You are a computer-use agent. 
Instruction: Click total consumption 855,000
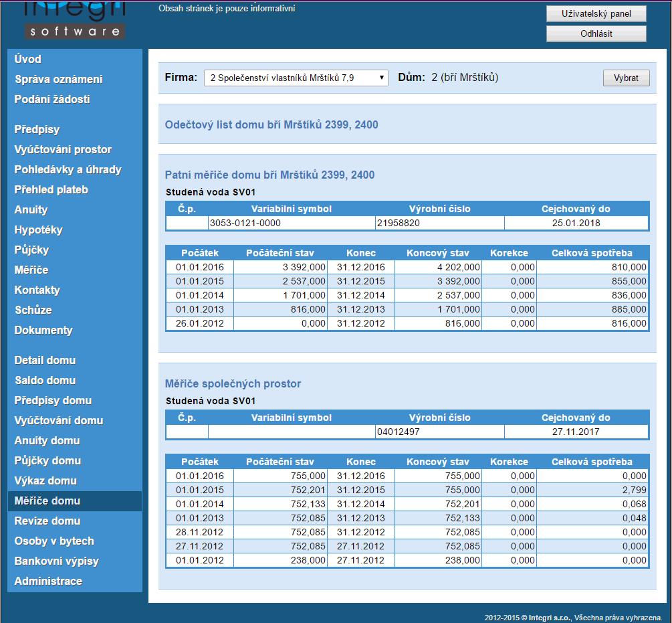pos(629,281)
